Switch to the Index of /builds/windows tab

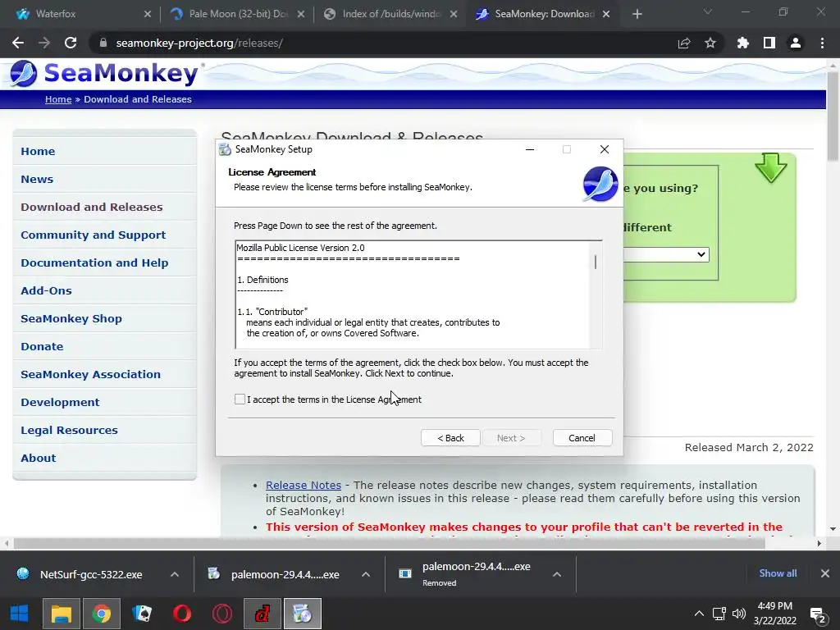390,14
